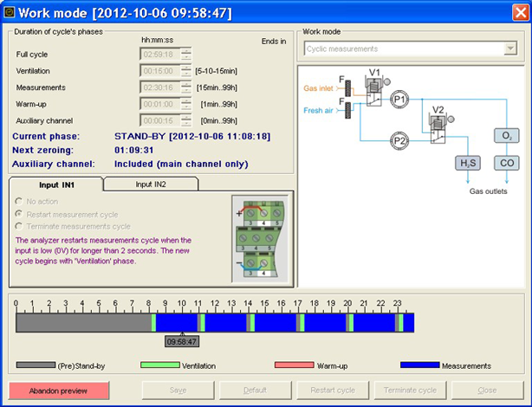Viewport: 532px width, 407px height.
Task: Select the 'No action' radio option
Action: point(20,201)
